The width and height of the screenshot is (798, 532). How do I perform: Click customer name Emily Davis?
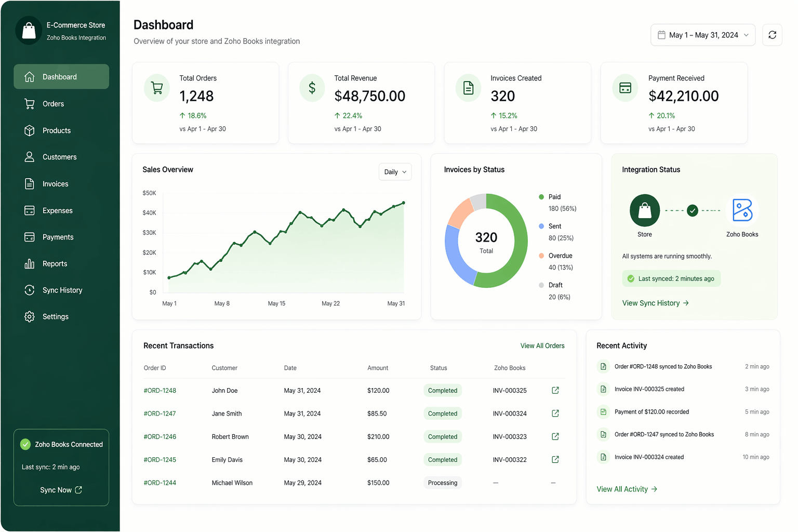point(227,460)
